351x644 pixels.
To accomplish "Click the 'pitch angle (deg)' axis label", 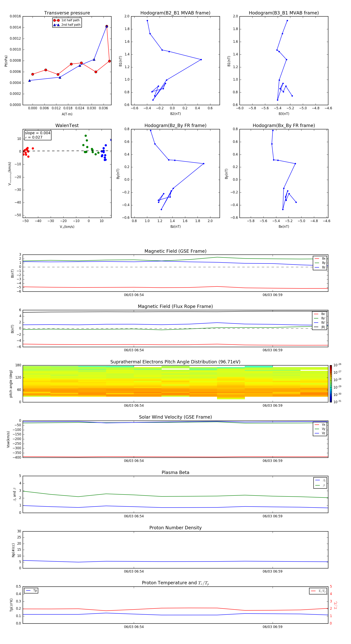I will tap(11, 384).
